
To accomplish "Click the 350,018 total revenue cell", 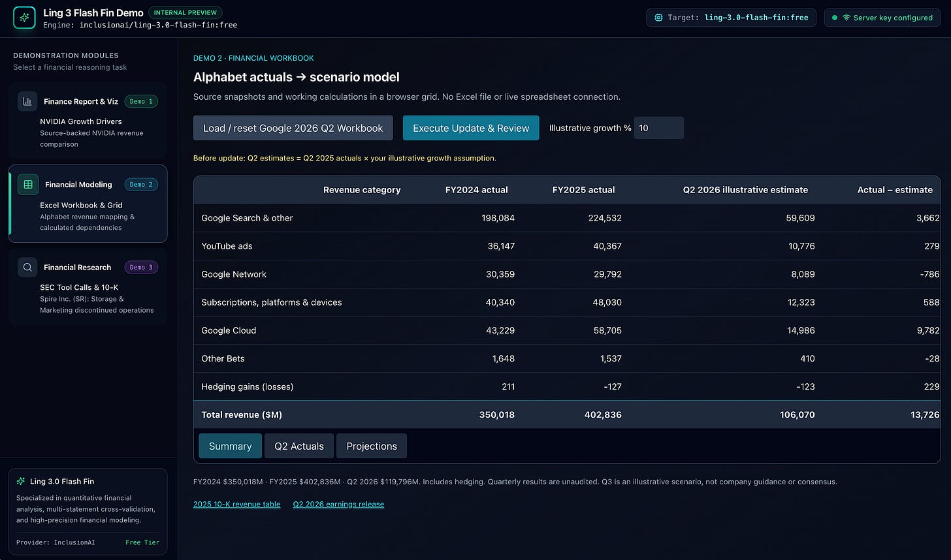I will (496, 414).
